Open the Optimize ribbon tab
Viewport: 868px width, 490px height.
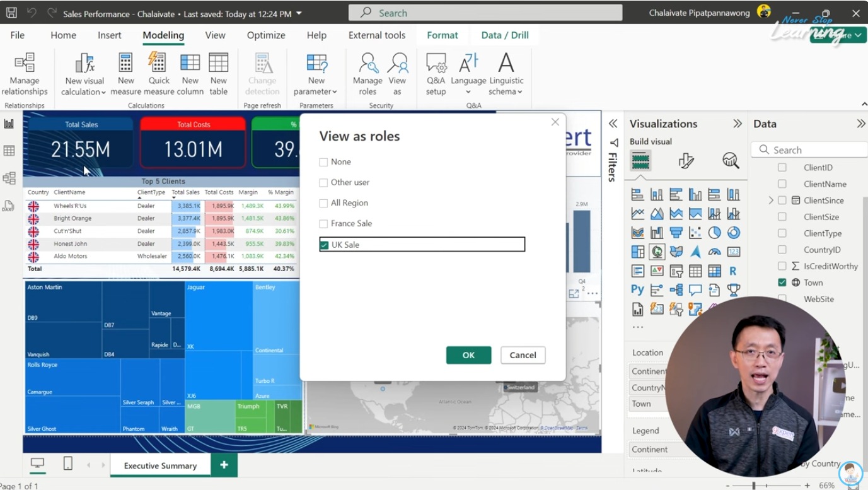pyautogui.click(x=265, y=35)
